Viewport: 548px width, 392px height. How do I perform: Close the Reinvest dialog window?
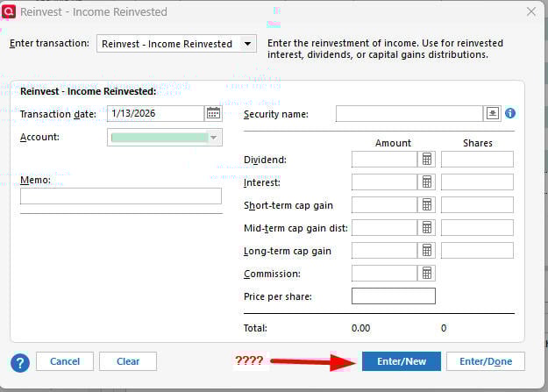pos(530,11)
